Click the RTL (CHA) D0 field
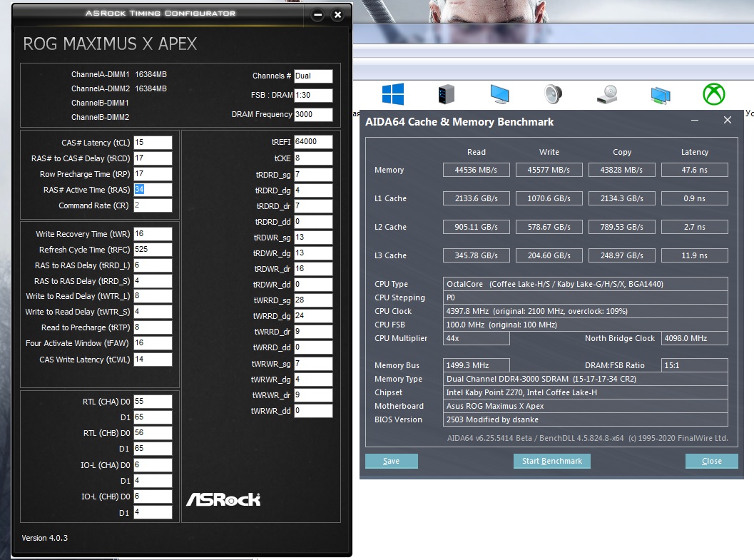The height and width of the screenshot is (560, 754). point(153,402)
